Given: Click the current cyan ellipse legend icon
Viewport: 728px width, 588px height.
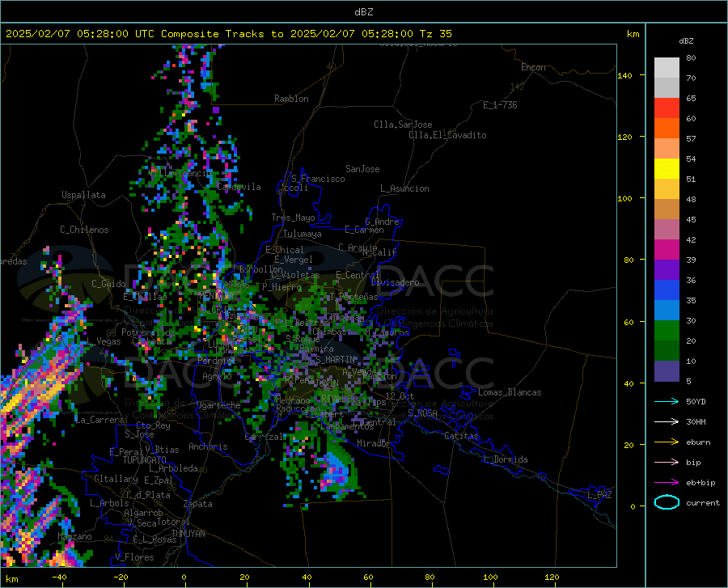Looking at the screenshot, I should click(667, 502).
